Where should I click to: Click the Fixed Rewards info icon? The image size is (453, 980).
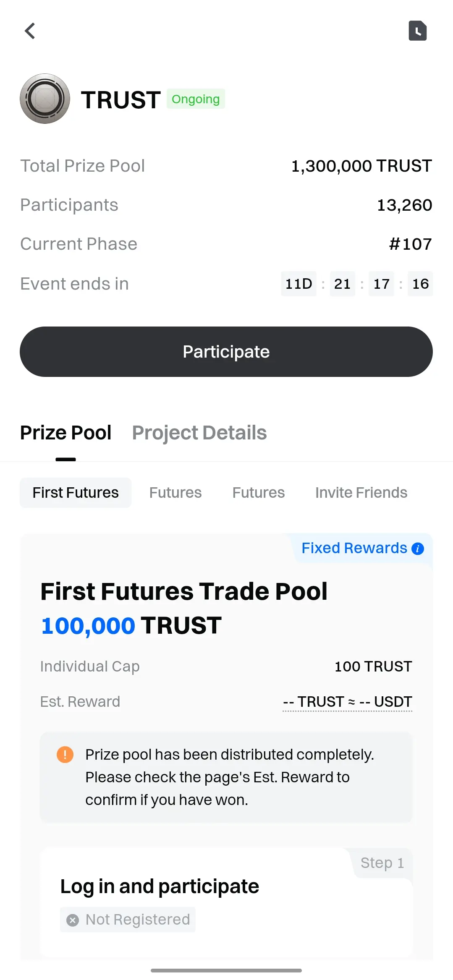[418, 549]
